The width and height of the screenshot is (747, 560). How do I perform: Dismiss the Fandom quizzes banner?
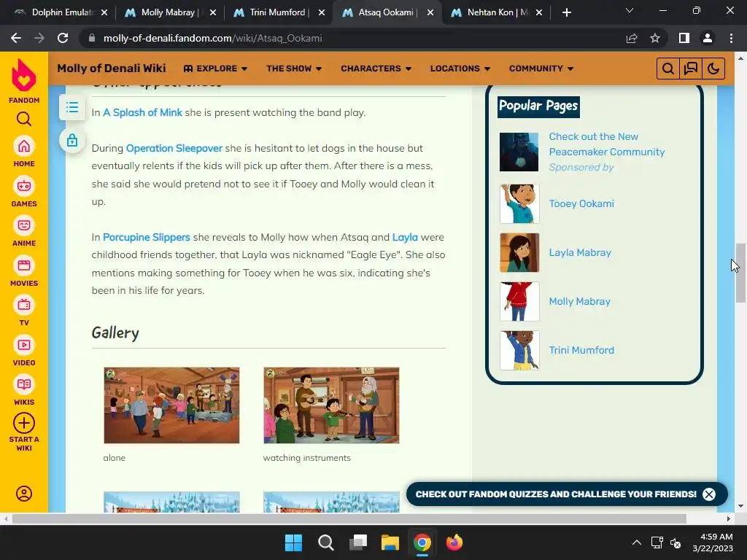pos(709,494)
